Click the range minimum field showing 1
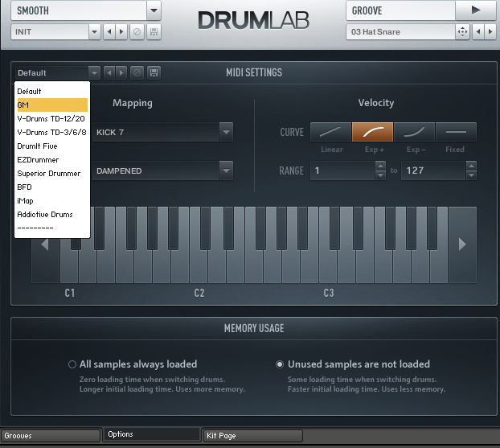 coord(342,171)
